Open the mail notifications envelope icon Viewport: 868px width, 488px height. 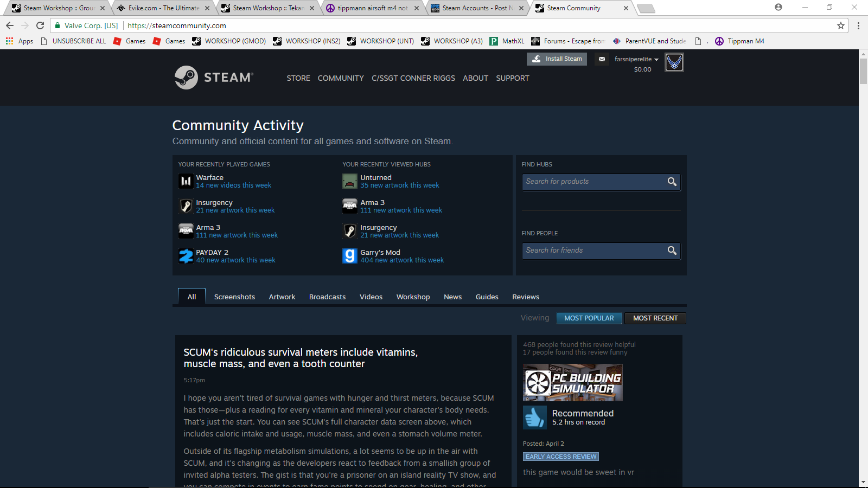[x=602, y=59]
